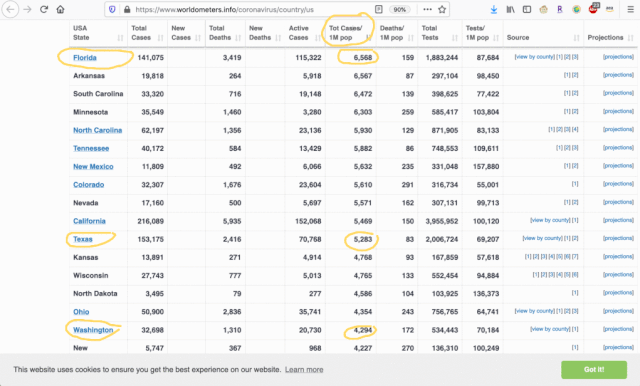640x386 pixels.
Task: Open the globe extension icon
Action: (x=576, y=9)
